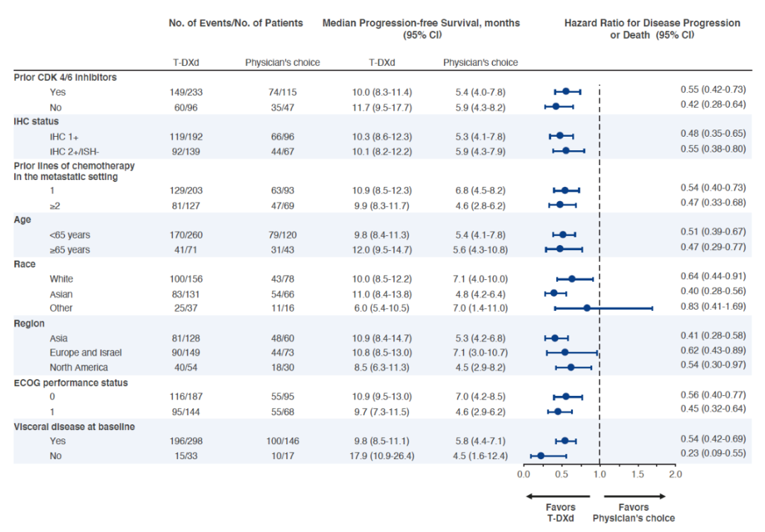
Task: Click the left arrow above Favors T-DXd
Action: pos(557,496)
